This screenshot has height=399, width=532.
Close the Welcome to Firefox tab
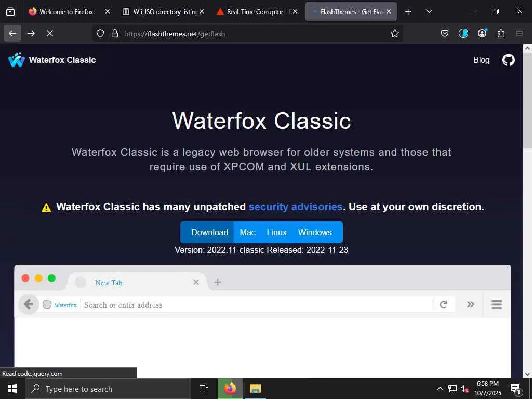click(108, 11)
